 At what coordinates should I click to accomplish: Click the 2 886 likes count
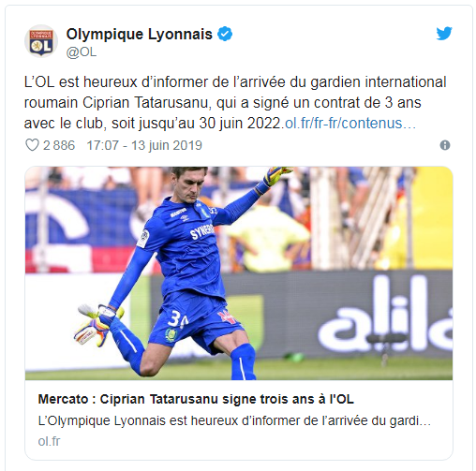pyautogui.click(x=59, y=145)
